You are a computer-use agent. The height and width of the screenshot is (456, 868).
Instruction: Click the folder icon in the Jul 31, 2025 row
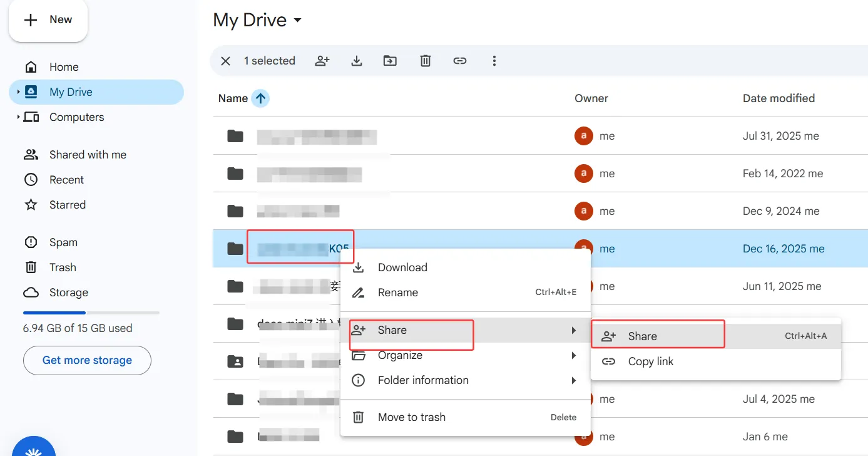tap(235, 136)
